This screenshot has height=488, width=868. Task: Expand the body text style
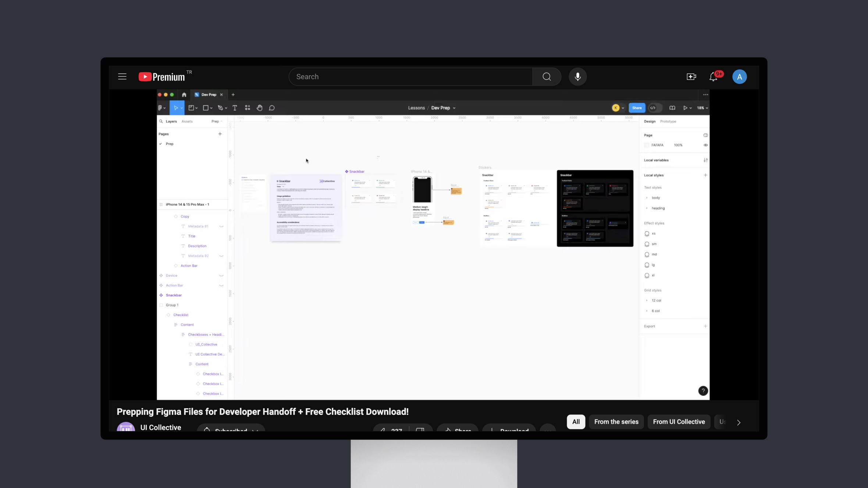[647, 198]
